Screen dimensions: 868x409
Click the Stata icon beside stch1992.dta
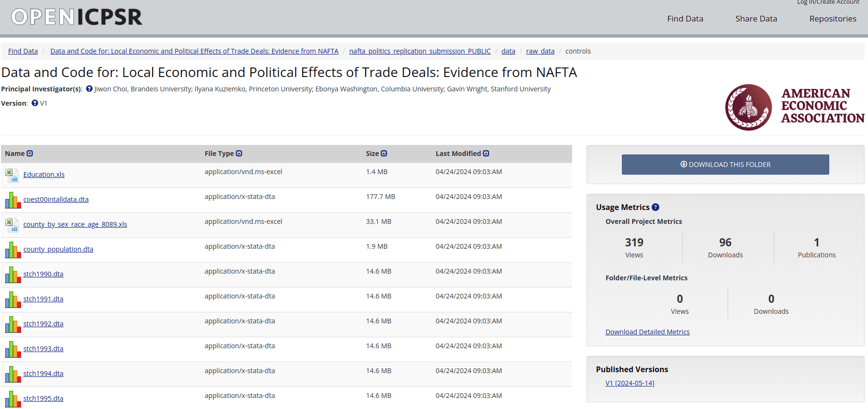tap(13, 324)
